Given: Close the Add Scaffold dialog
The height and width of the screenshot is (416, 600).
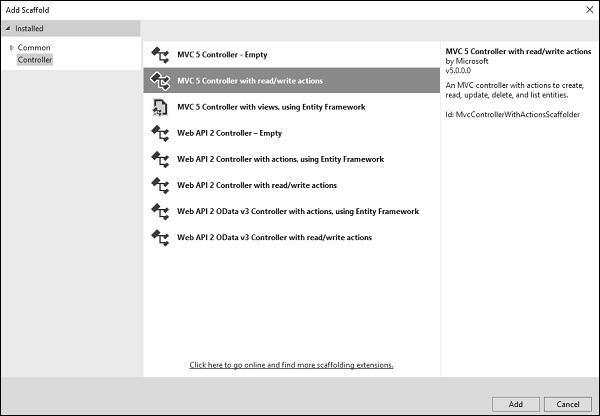Looking at the screenshot, I should click(586, 8).
